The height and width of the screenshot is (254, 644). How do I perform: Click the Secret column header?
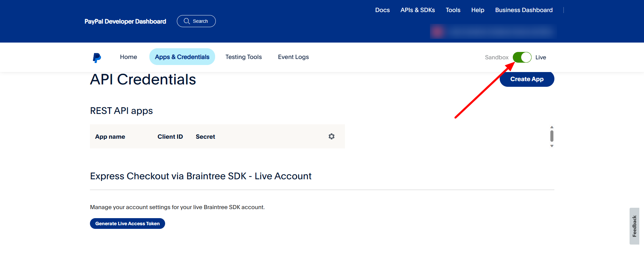click(205, 137)
